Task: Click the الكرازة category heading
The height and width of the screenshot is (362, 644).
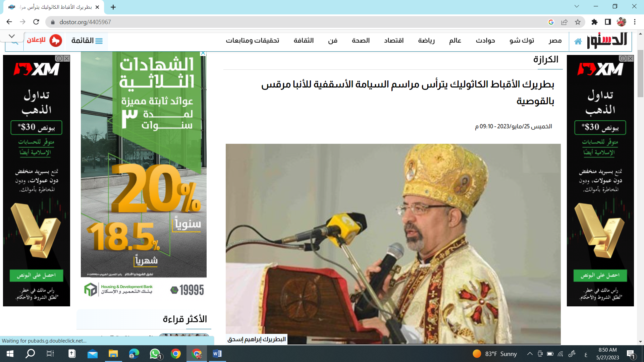Action: pos(546,60)
